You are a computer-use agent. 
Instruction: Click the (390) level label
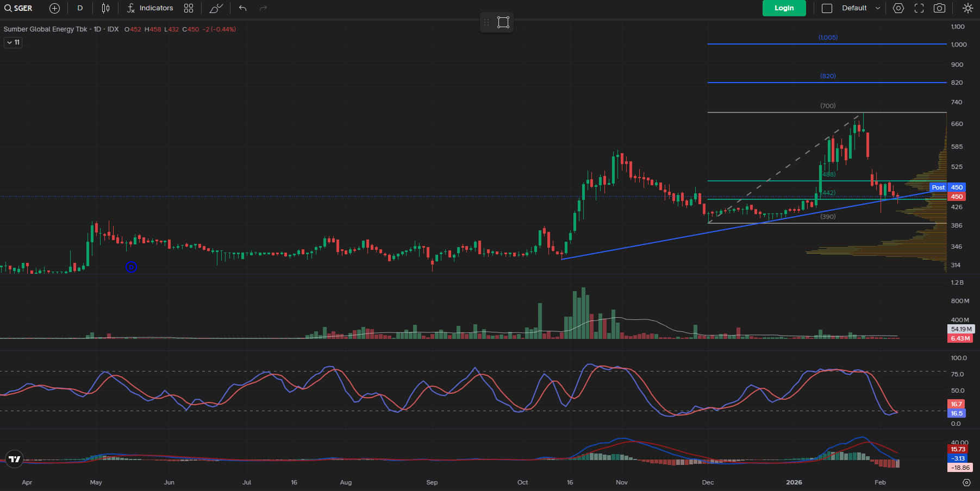click(828, 217)
